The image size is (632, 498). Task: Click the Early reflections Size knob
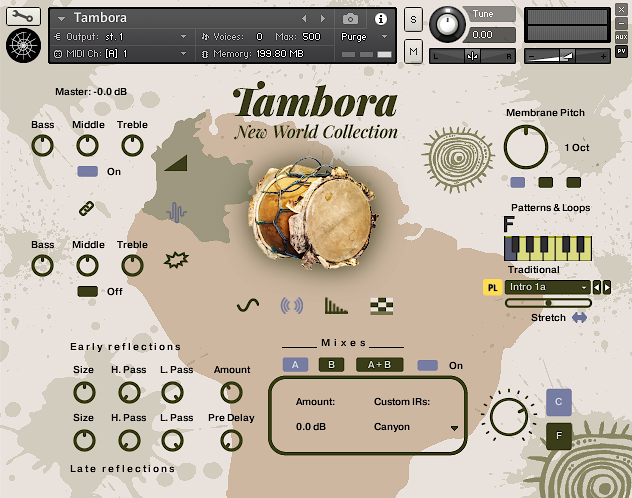click(x=84, y=392)
